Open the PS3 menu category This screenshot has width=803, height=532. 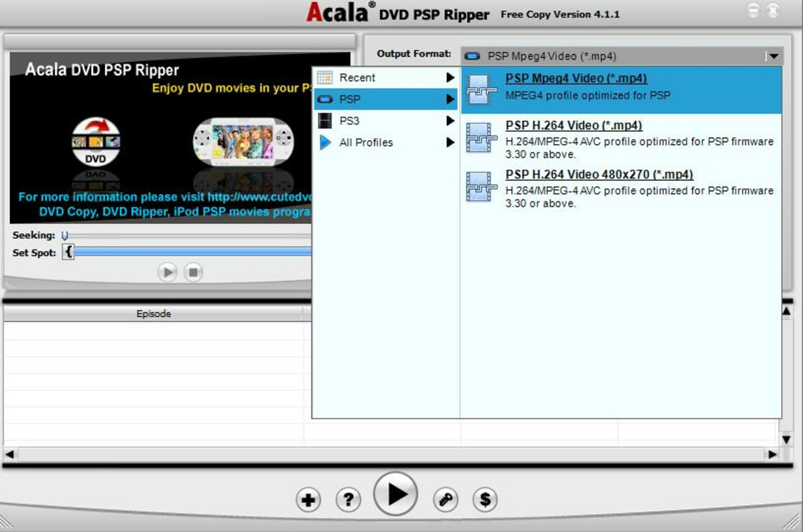386,121
